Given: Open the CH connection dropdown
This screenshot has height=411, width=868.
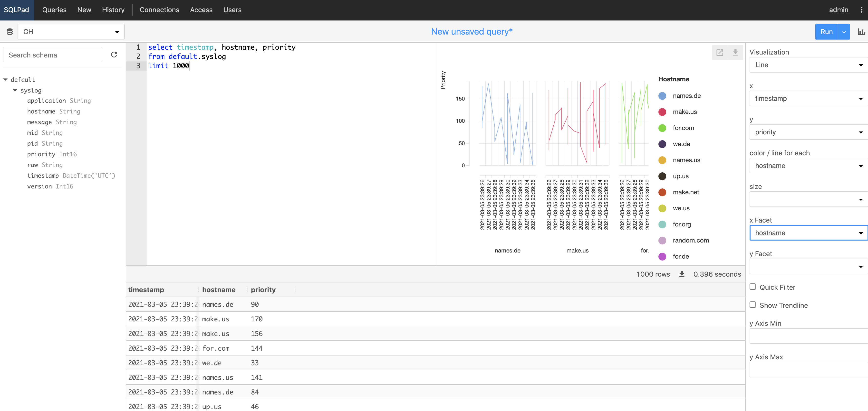Looking at the screenshot, I should tap(71, 32).
